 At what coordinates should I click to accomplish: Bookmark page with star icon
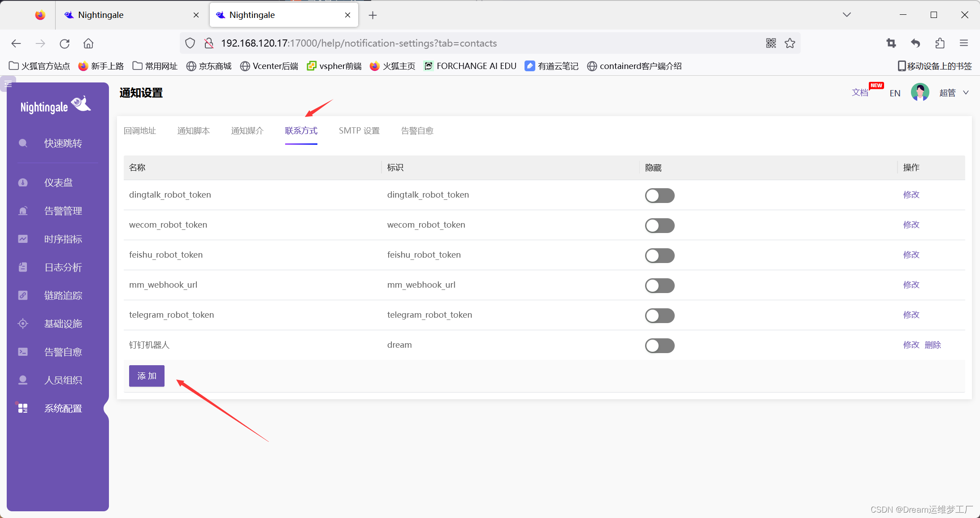click(790, 43)
